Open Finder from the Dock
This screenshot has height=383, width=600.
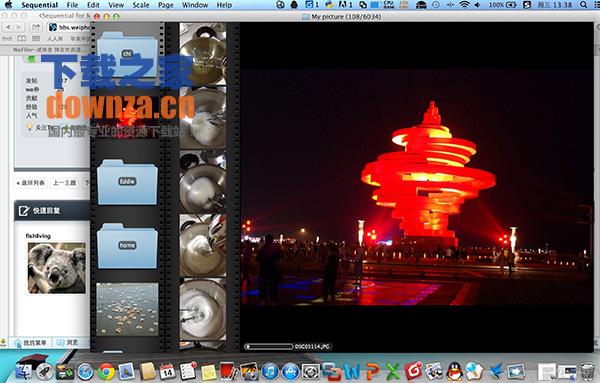coord(25,371)
